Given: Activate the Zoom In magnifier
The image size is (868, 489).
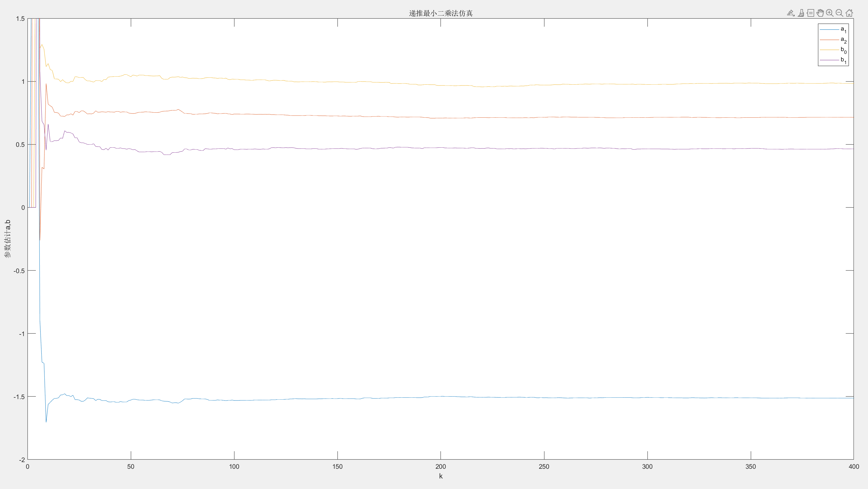Looking at the screenshot, I should [830, 13].
